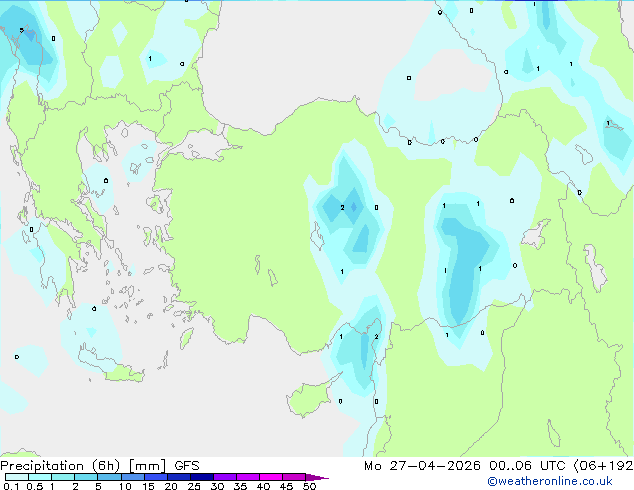Viewport: 634px width, 490px height.
Task: Click the '25' legend scale label
Action: [194, 486]
